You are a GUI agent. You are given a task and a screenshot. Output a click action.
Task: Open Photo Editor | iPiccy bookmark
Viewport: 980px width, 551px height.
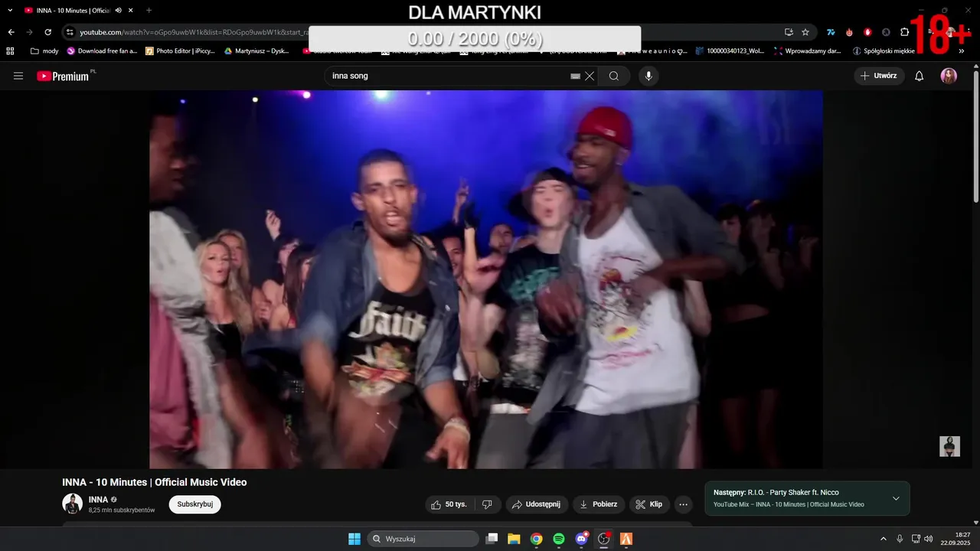181,51
